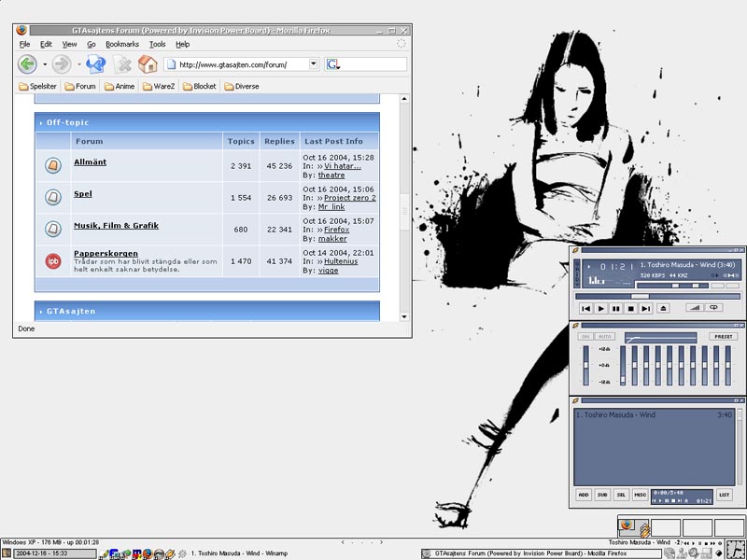Collapse the Off-topic forum category

coord(41,122)
